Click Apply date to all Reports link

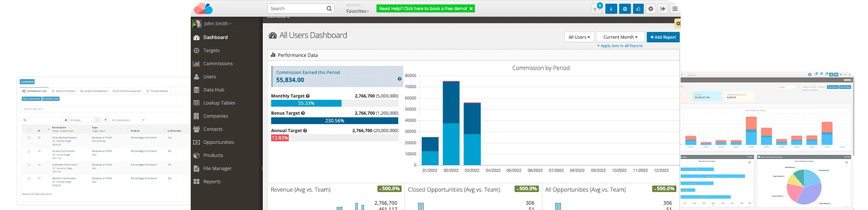point(620,46)
